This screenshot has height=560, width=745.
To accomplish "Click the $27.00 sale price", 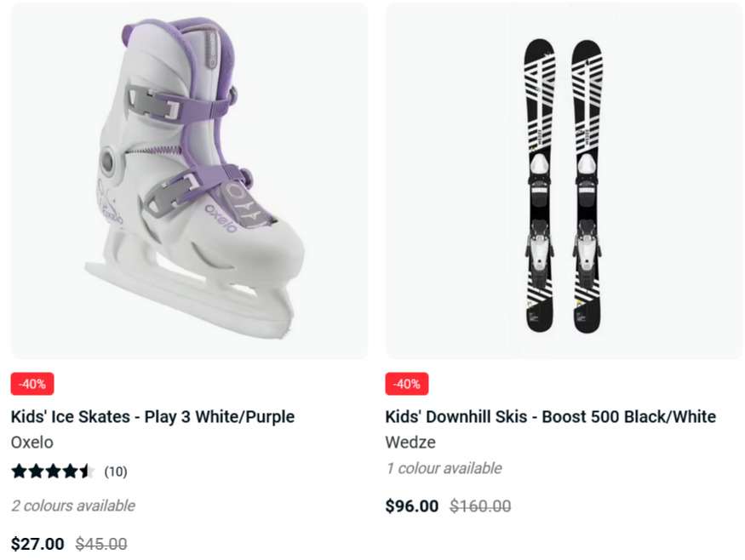I will (37, 544).
